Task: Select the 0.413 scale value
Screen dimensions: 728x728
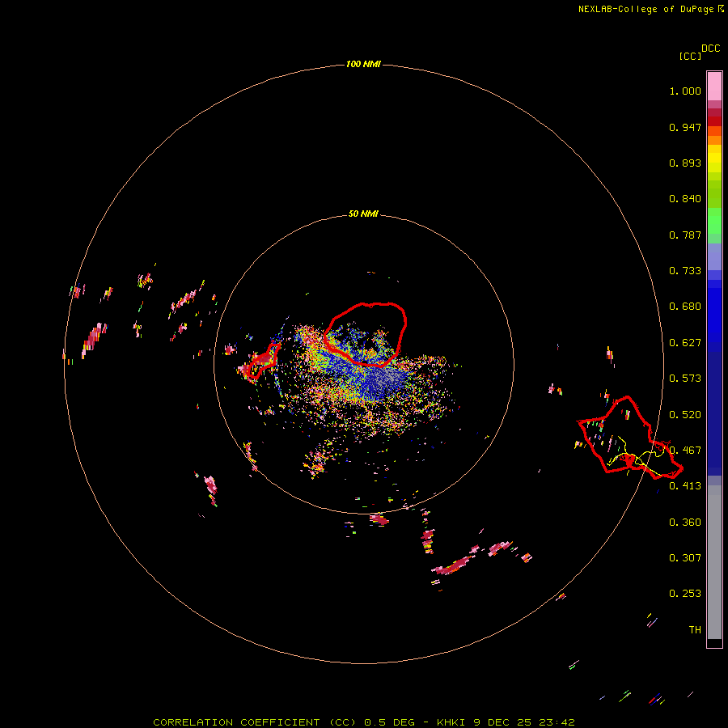Action: pyautogui.click(x=685, y=486)
